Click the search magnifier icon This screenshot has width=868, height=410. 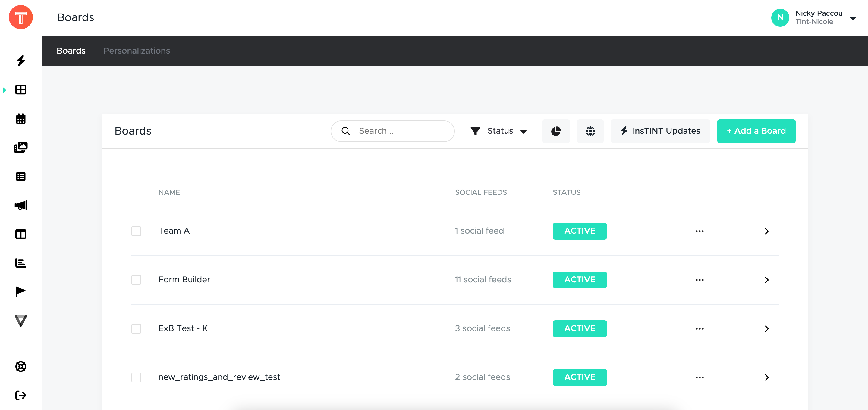[x=346, y=131]
